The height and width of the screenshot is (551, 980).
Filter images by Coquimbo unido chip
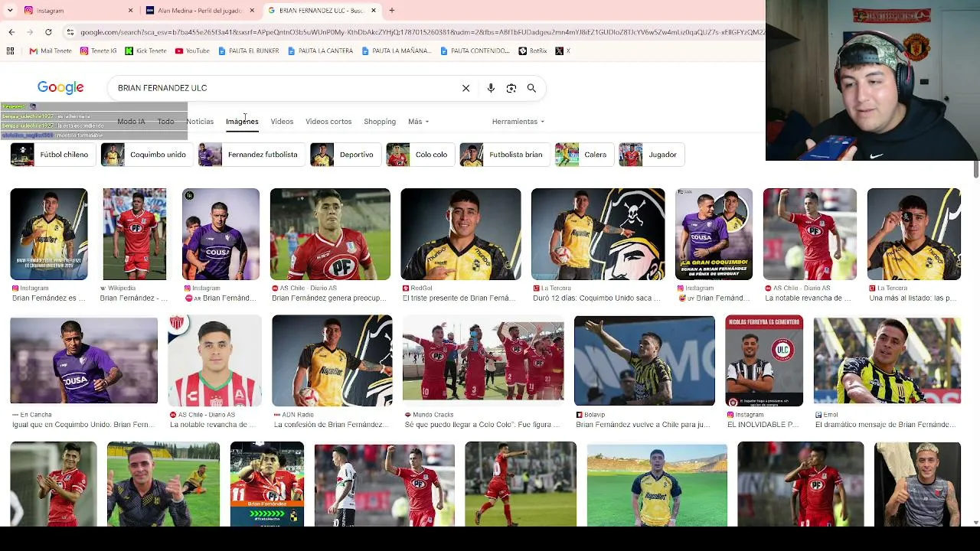click(146, 155)
